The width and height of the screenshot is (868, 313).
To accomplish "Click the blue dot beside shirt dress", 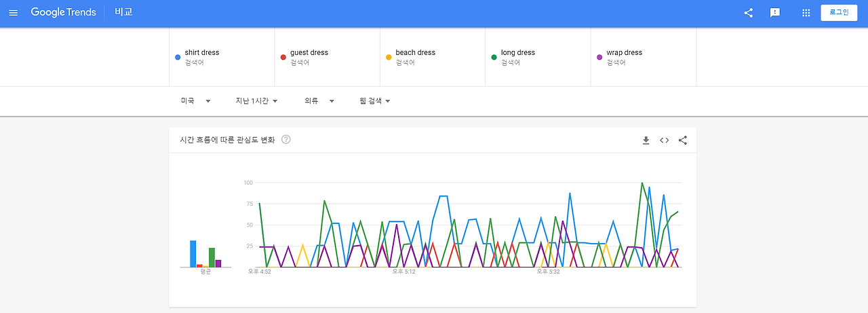I will (178, 58).
